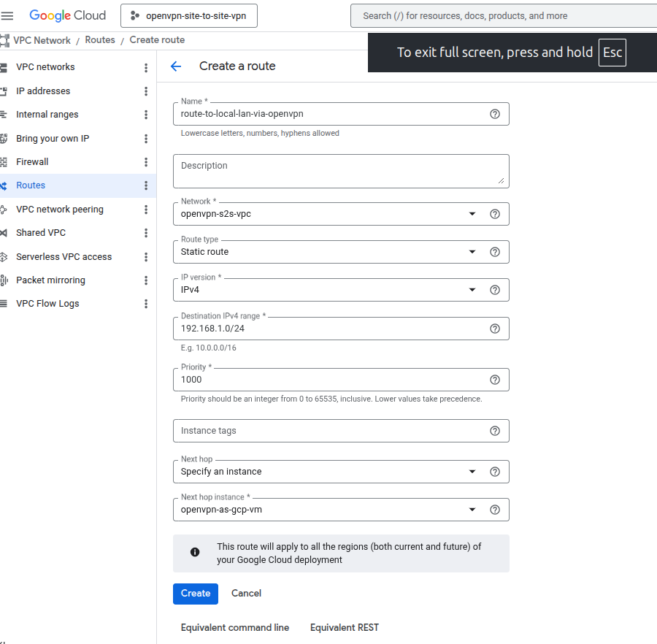The height and width of the screenshot is (644, 657).
Task: Open more options for Shared VPC
Action: tap(146, 232)
